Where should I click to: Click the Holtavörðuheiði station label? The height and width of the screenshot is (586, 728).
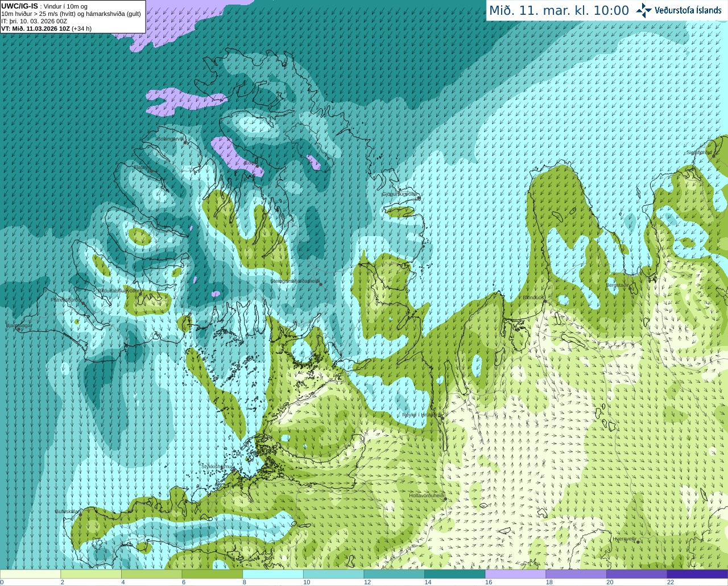coord(427,496)
